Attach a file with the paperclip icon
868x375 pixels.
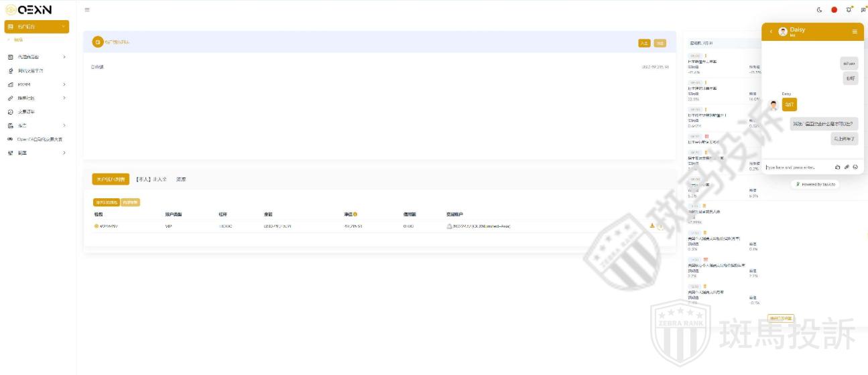[847, 167]
